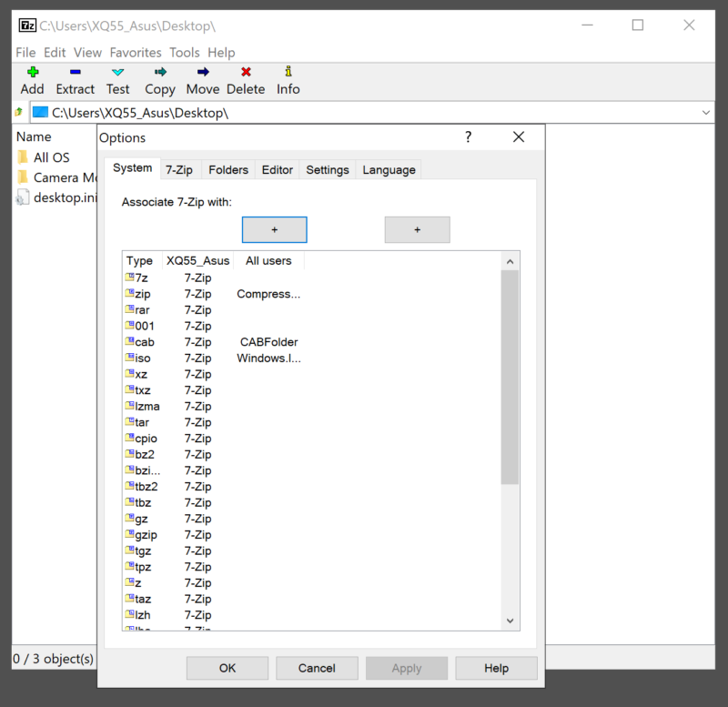Click the Move toolbar icon
Screen dimensions: 728x707
203,73
